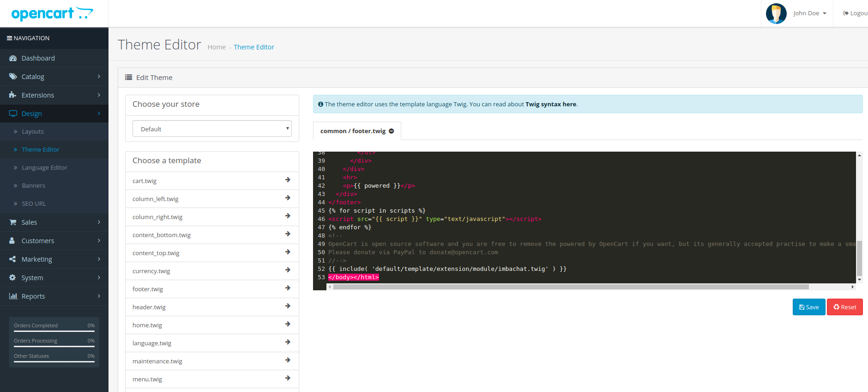
Task: Click the arrow next to footer.twig
Action: [x=288, y=288]
